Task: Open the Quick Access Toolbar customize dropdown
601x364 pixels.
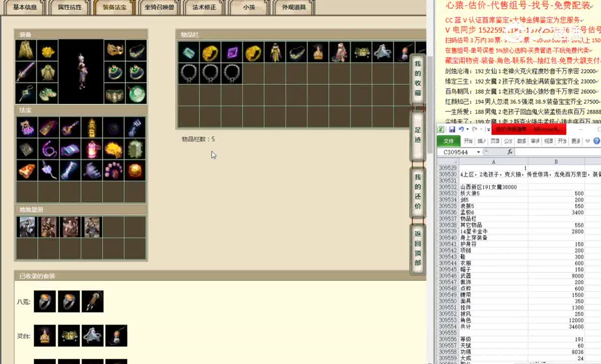Action: coord(488,129)
